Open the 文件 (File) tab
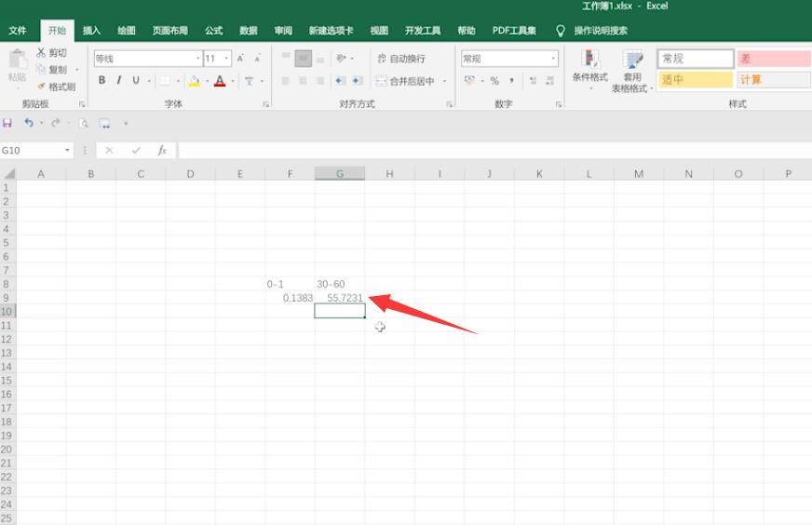 pyautogui.click(x=18, y=31)
